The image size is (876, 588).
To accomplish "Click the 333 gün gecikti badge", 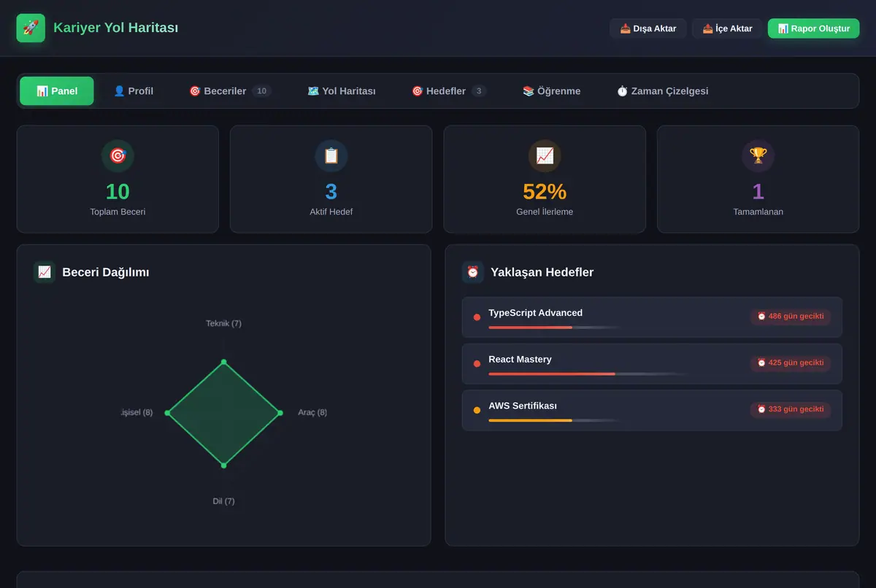I will [x=791, y=410].
